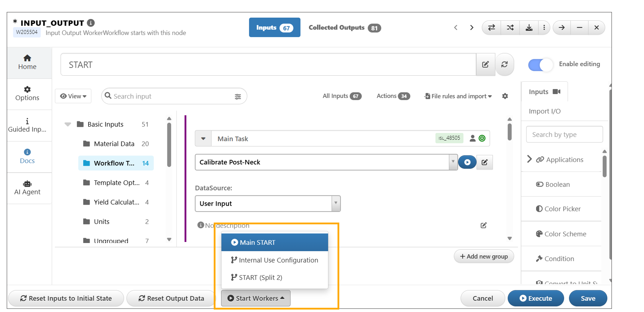Click the blue play button next to Calibrate Post-Neck
This screenshot has width=644, height=312.
click(x=467, y=162)
